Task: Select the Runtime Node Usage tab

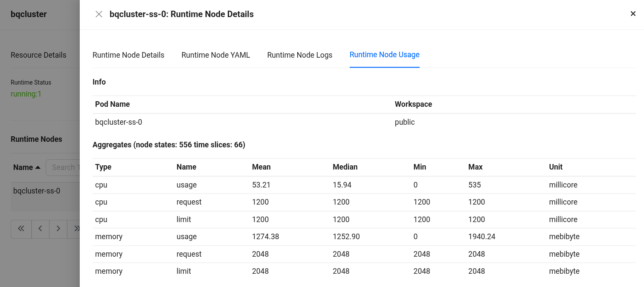Action: [x=384, y=55]
